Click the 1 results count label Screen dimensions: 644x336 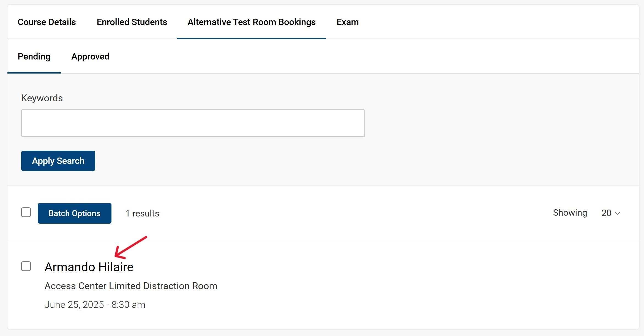pyautogui.click(x=142, y=213)
